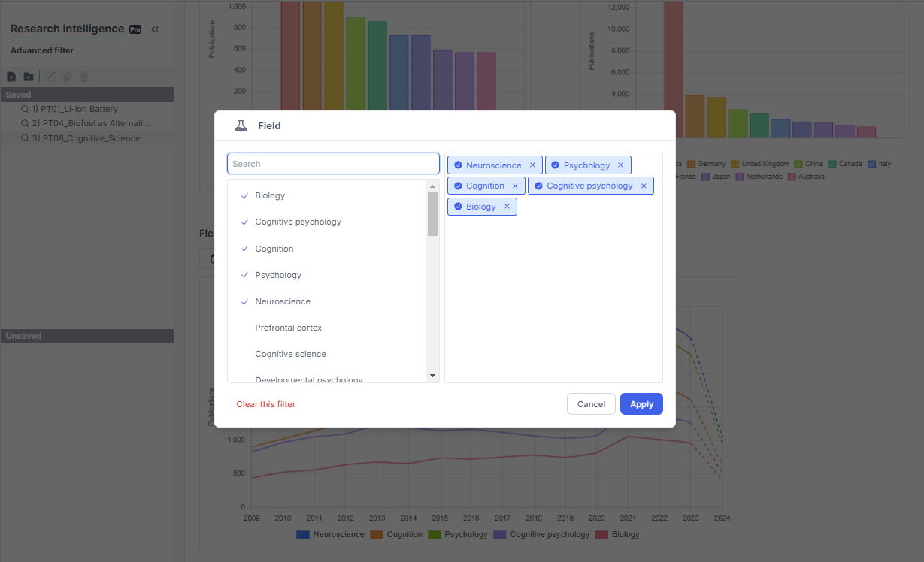Select the edit search icon
Screen dimensions: 924x562
pyautogui.click(x=50, y=77)
